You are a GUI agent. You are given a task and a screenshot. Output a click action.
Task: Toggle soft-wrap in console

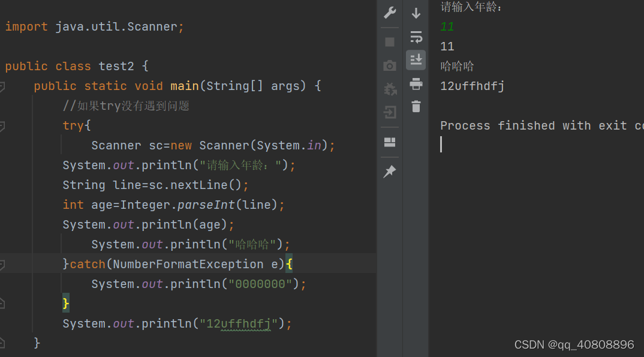click(x=416, y=37)
